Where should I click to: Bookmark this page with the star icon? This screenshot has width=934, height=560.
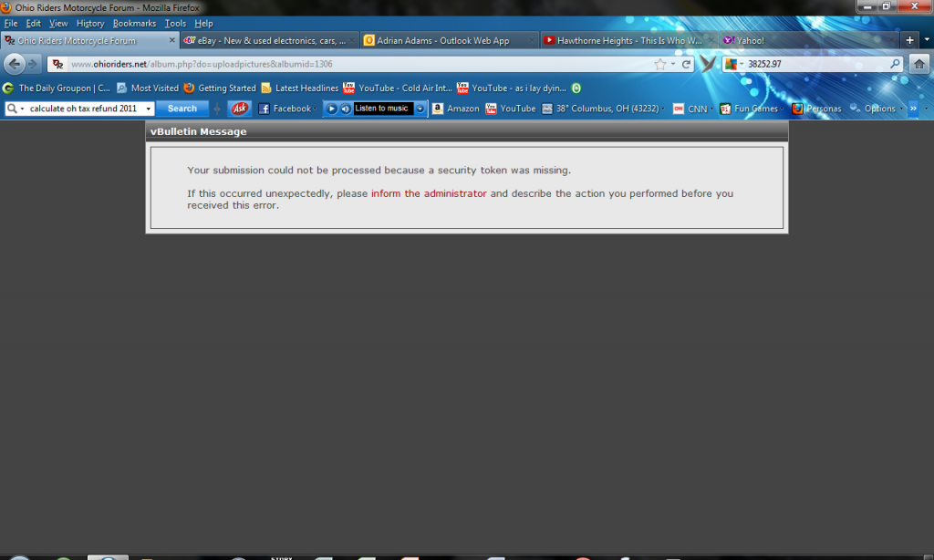coord(659,65)
